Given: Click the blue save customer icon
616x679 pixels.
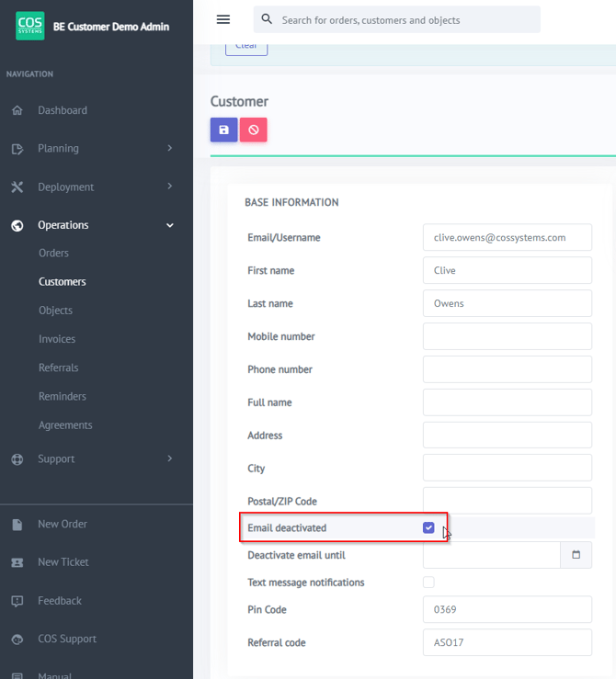Looking at the screenshot, I should coord(223,130).
